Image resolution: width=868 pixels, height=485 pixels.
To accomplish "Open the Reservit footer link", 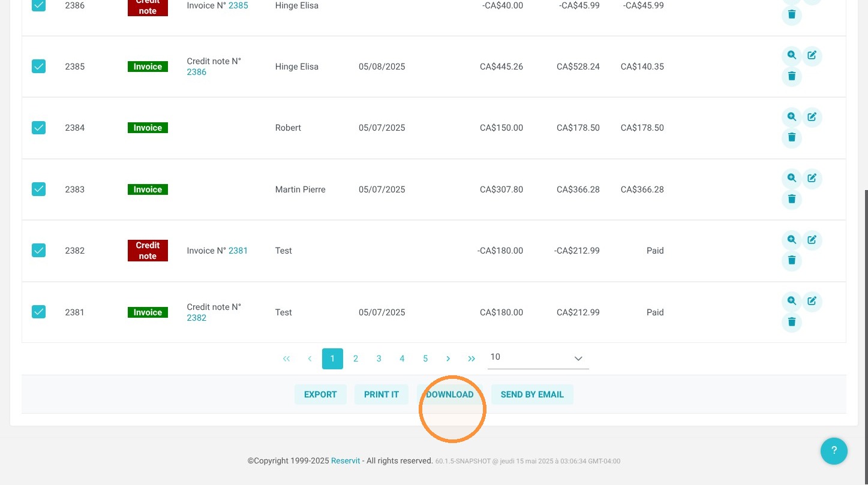I will 346,460.
